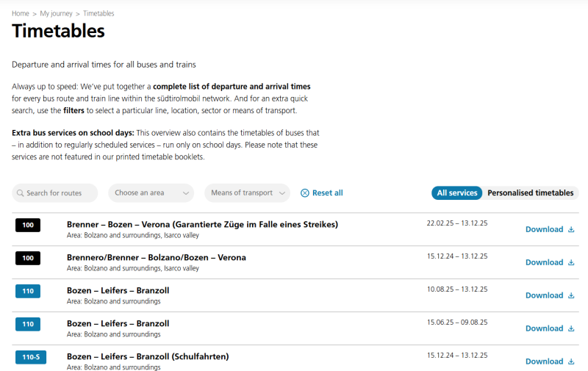
Task: Click download icon for 110 timetable from 15.06.25
Action: (x=571, y=328)
